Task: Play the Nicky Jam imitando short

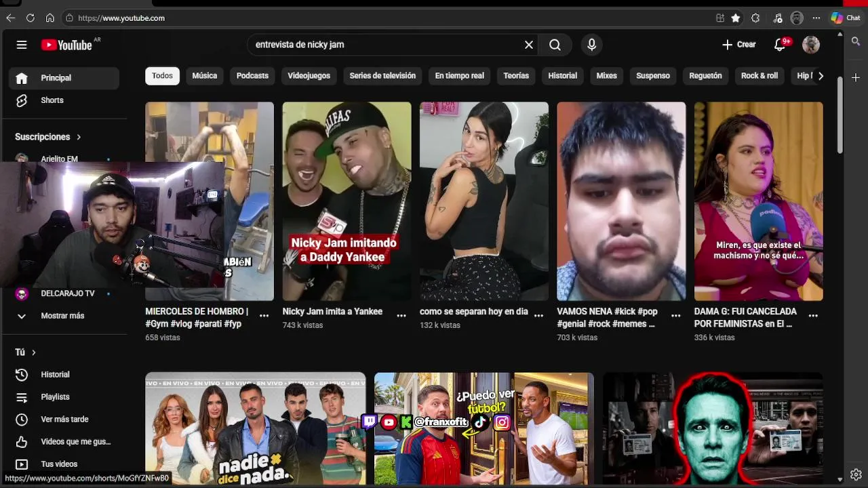Action: tap(347, 201)
